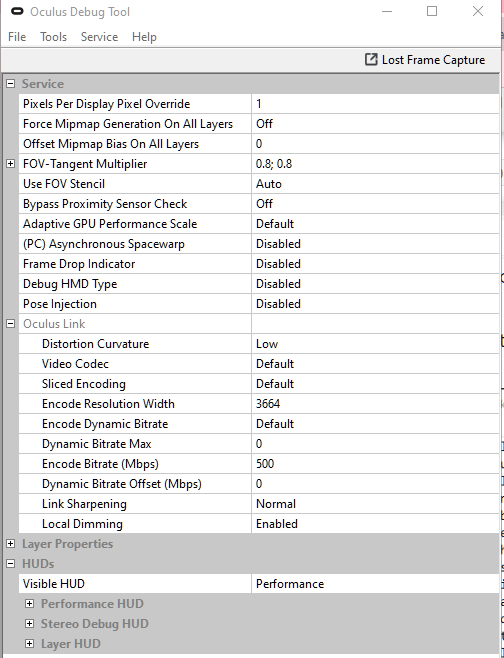Select Visible HUD Performance dropdown value

click(375, 584)
